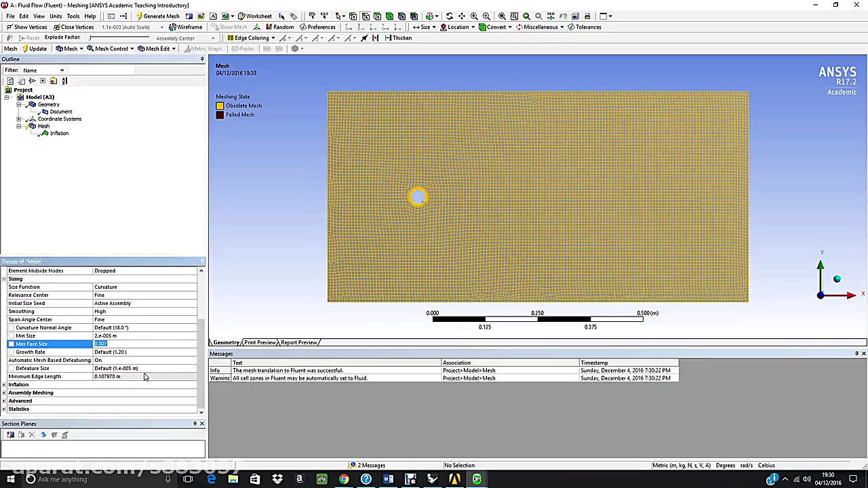Open Chrome from the Windows taskbar
Screen dimensions: 868x488
coord(344,479)
